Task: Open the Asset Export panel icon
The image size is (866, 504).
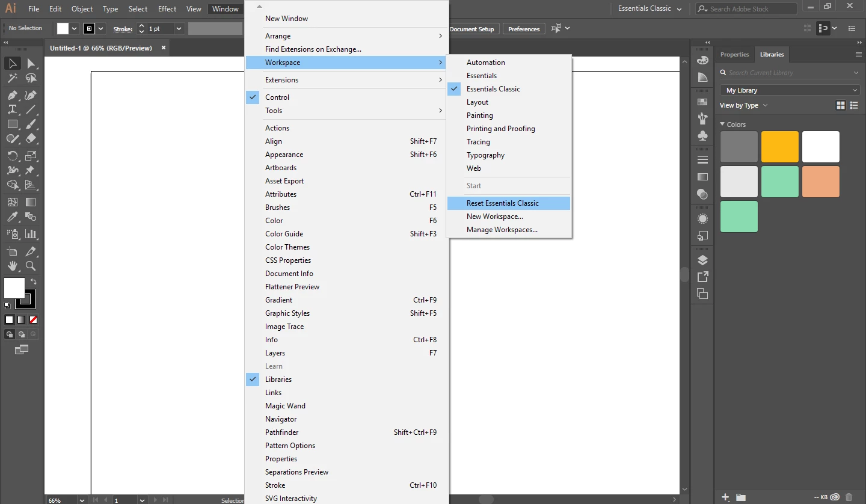Action: [702, 277]
